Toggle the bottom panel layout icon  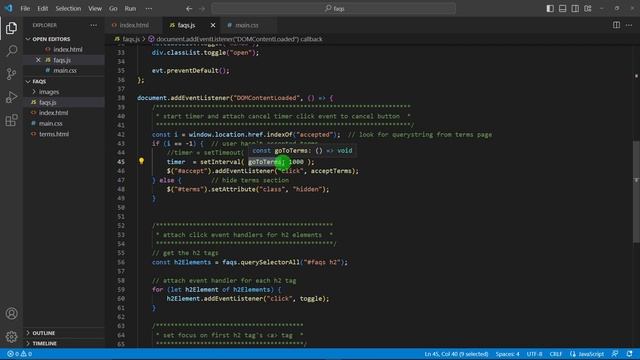click(x=562, y=9)
